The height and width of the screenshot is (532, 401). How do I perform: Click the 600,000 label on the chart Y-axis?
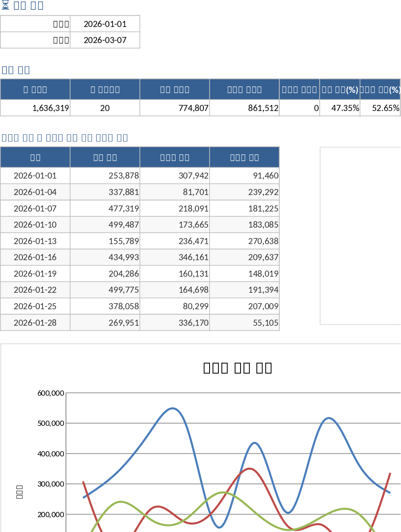pyautogui.click(x=51, y=393)
